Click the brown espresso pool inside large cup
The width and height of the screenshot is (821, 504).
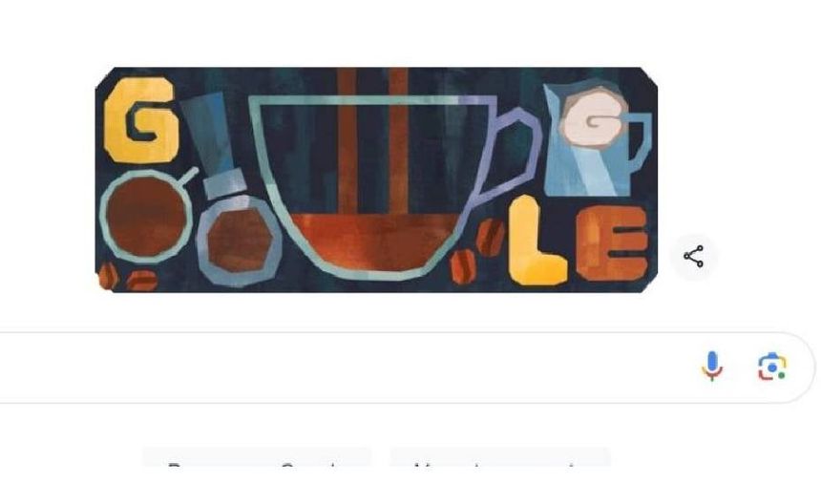[x=373, y=241]
